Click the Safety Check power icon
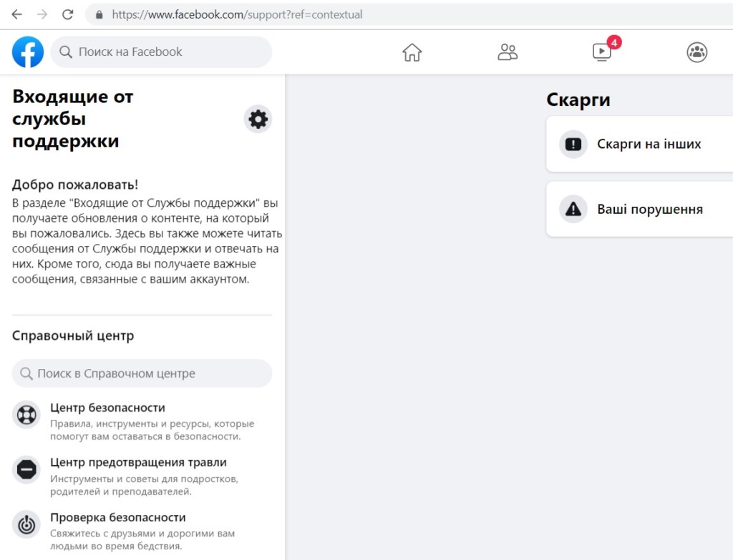The width and height of the screenshot is (733, 560). coord(26,525)
